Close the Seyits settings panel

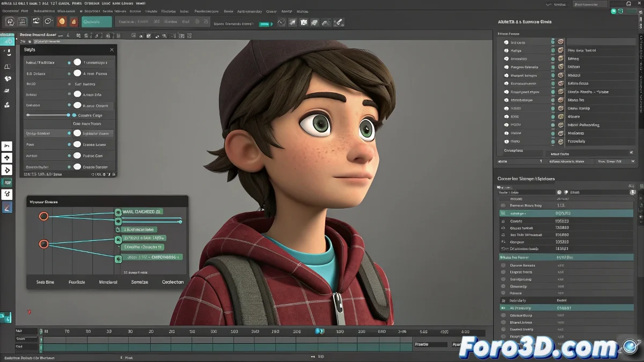click(112, 49)
